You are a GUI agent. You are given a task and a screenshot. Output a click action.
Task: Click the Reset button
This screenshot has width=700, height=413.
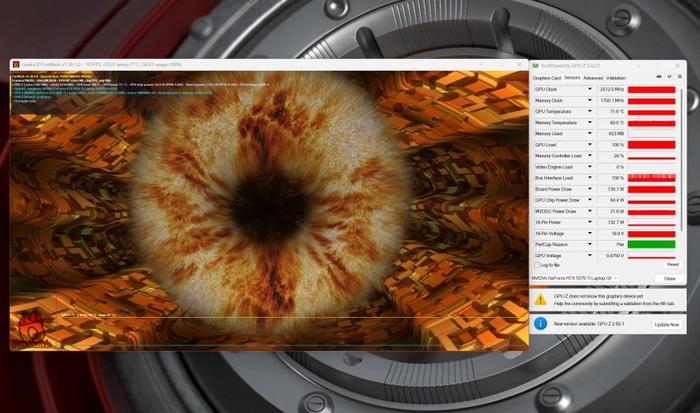(x=672, y=265)
